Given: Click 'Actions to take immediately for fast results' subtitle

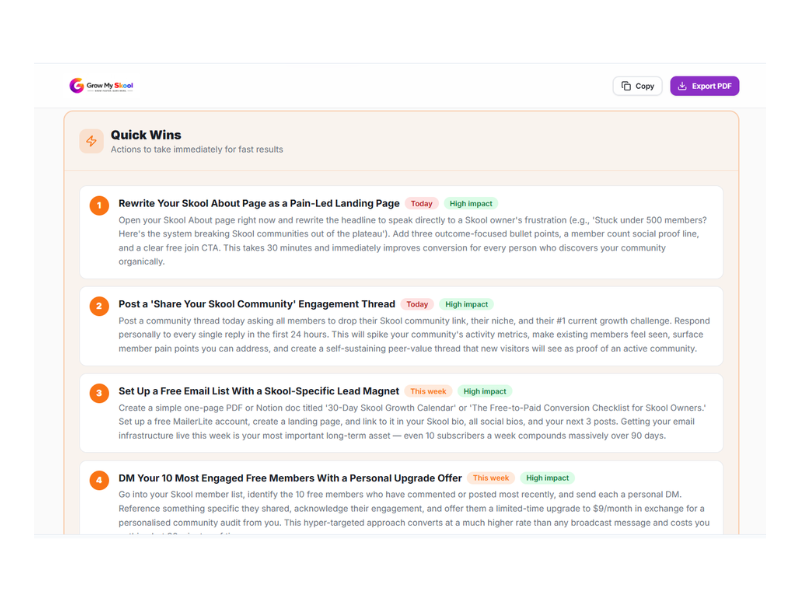Looking at the screenshot, I should pos(197,149).
